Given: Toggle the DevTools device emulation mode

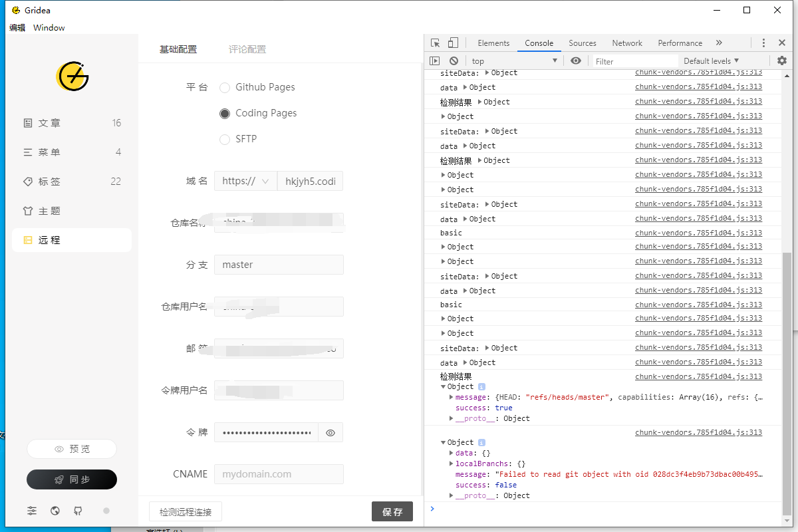Looking at the screenshot, I should tap(454, 43).
